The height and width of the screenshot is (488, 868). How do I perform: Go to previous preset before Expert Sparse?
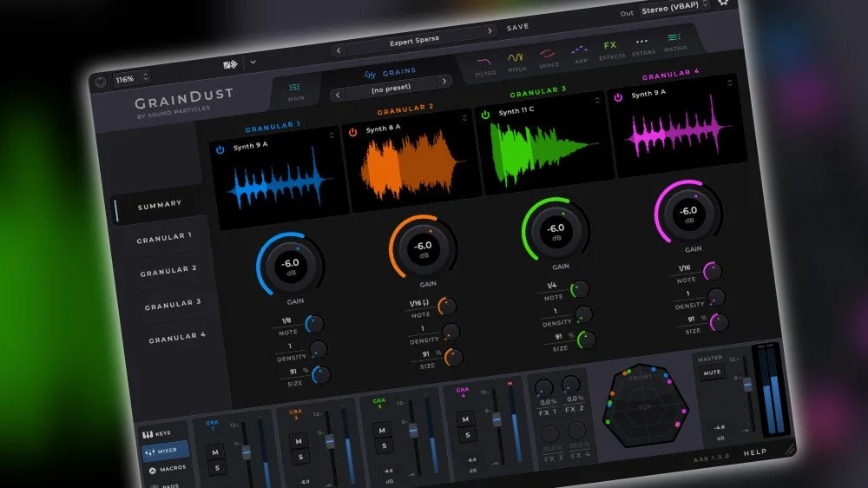pyautogui.click(x=339, y=50)
